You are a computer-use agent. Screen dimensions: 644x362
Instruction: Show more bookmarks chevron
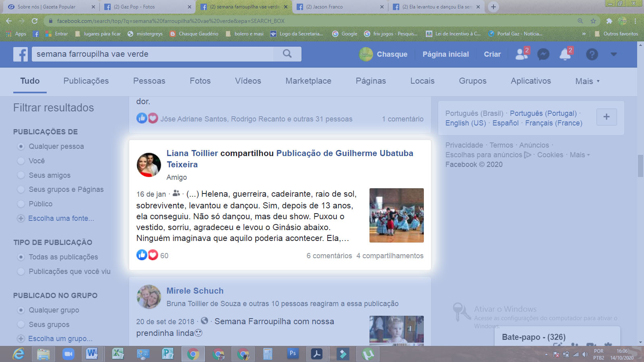(584, 34)
